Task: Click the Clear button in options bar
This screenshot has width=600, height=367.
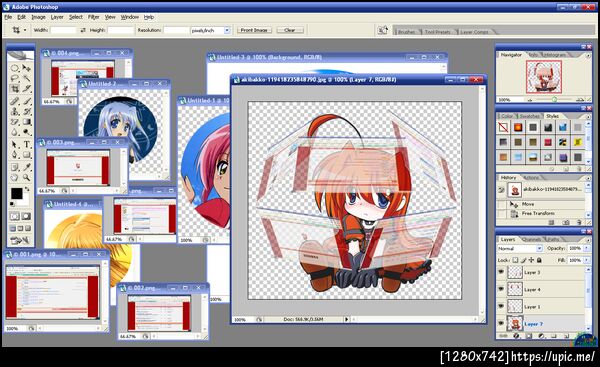Action: click(290, 30)
